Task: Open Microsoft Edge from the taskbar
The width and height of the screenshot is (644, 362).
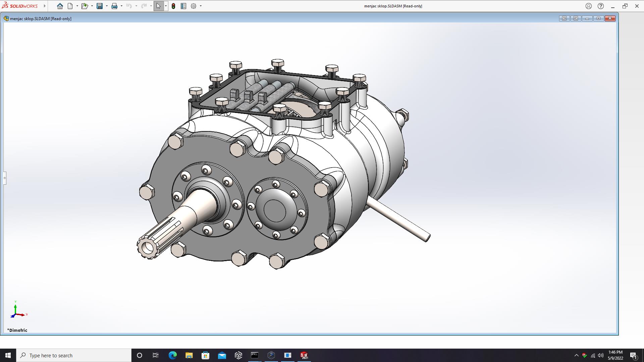Action: [173, 355]
